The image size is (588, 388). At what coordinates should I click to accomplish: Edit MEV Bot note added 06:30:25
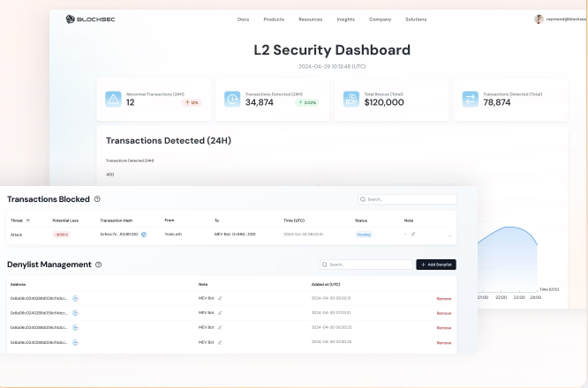pos(220,327)
